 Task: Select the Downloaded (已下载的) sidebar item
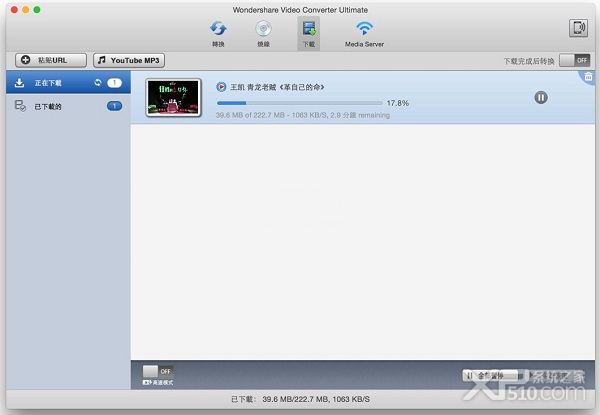68,106
